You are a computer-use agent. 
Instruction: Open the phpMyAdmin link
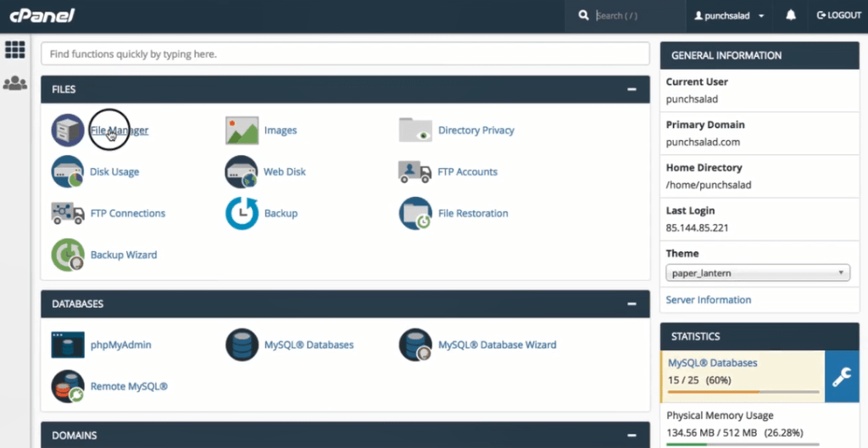(120, 344)
